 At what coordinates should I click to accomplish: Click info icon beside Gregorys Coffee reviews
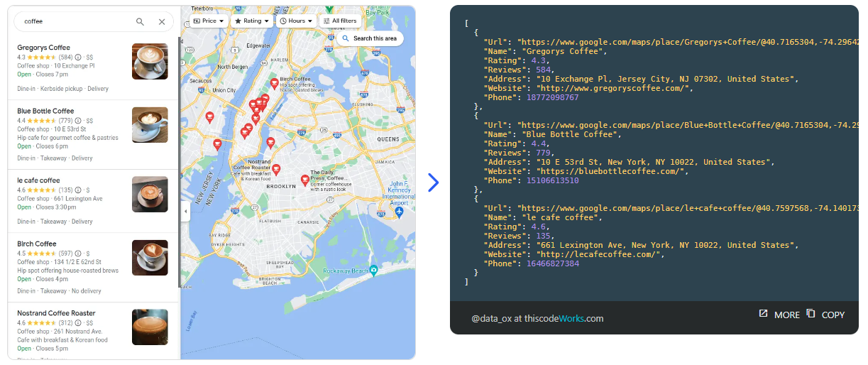tap(78, 57)
